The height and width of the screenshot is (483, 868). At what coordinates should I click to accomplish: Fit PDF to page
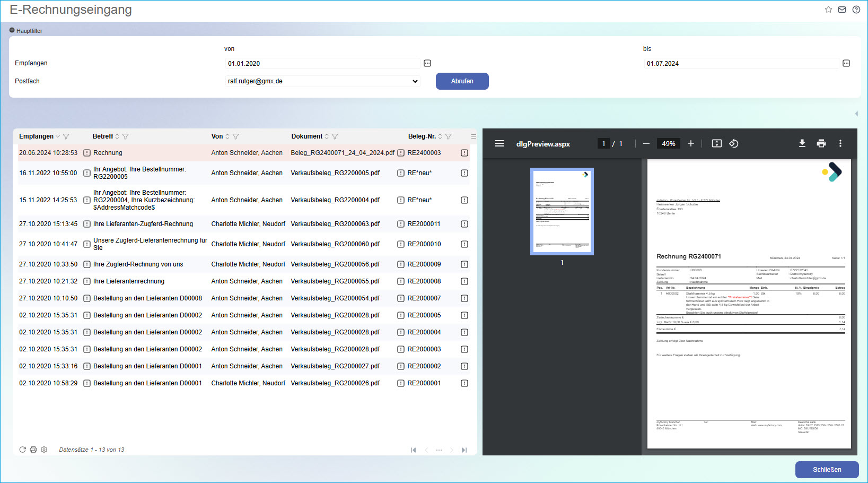click(717, 143)
